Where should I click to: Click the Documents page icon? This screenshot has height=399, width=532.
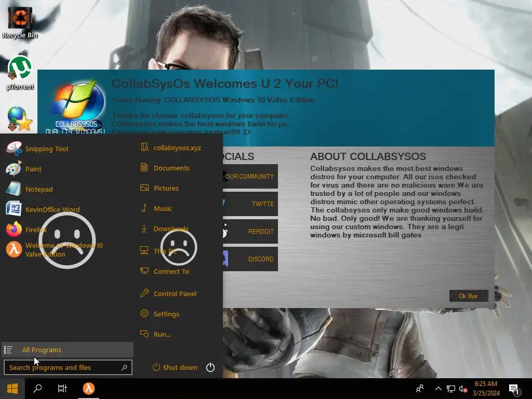click(x=144, y=168)
